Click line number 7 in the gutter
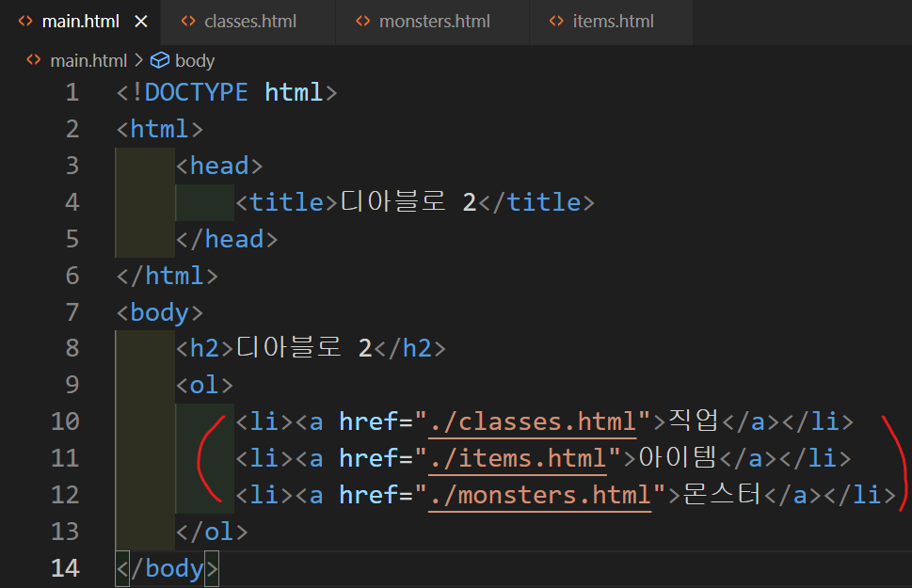 (72, 312)
